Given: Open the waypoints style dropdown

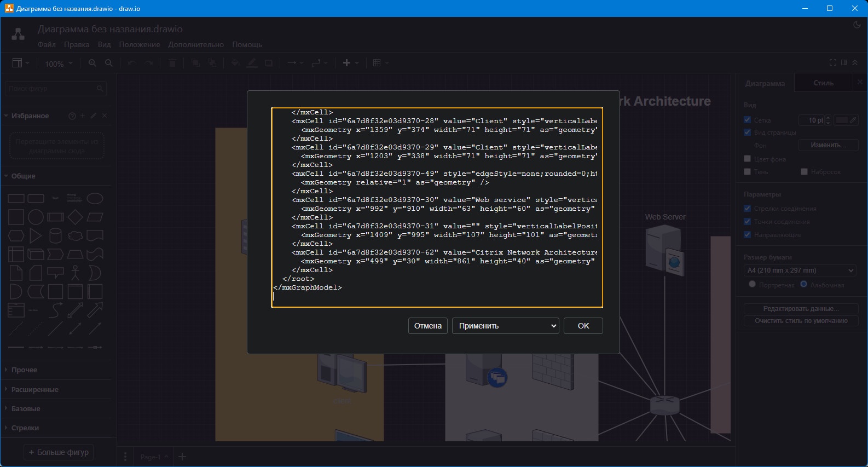Looking at the screenshot, I should (x=320, y=63).
